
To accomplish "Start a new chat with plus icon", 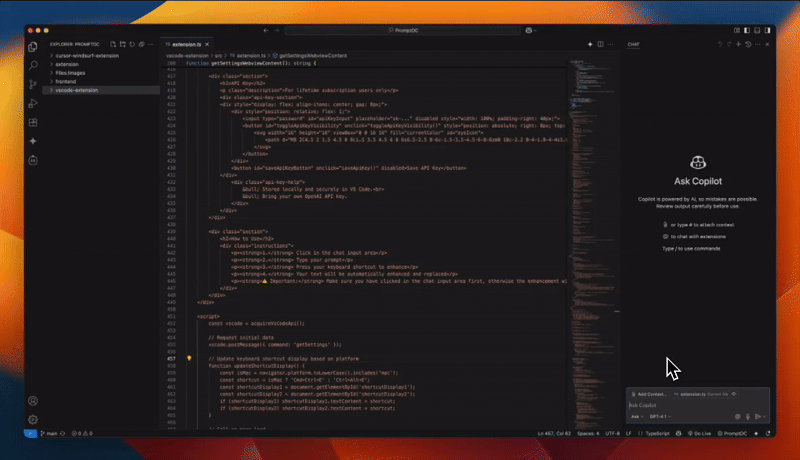I will click(x=738, y=44).
